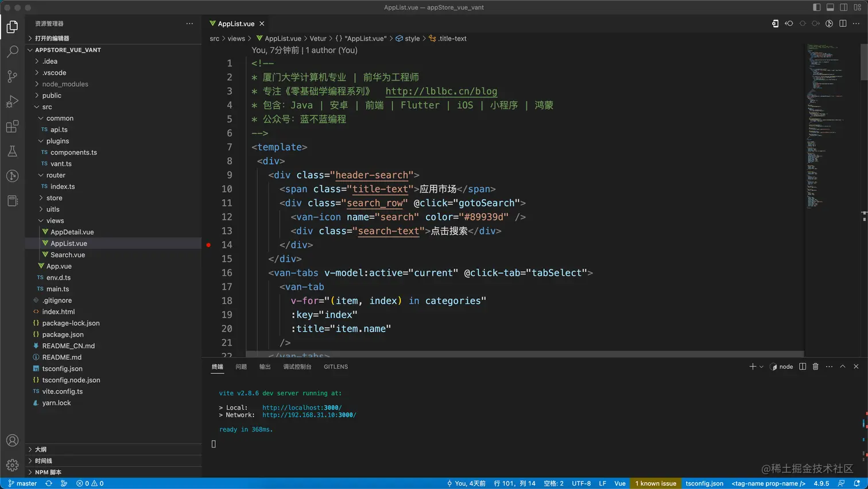Open the Manage gear icon
Image resolution: width=868 pixels, height=489 pixels.
click(x=12, y=465)
